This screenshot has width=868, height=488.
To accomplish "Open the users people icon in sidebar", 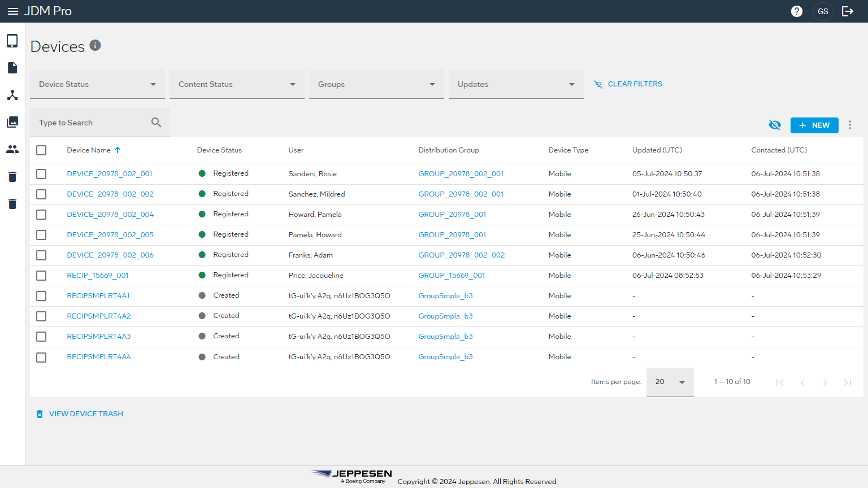I will 12,149.
